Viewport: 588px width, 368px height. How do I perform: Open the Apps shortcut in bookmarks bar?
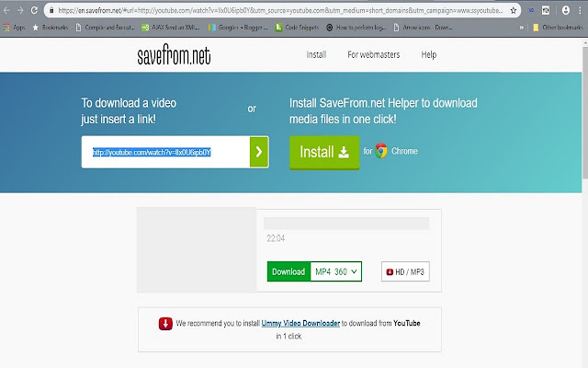pos(14,28)
